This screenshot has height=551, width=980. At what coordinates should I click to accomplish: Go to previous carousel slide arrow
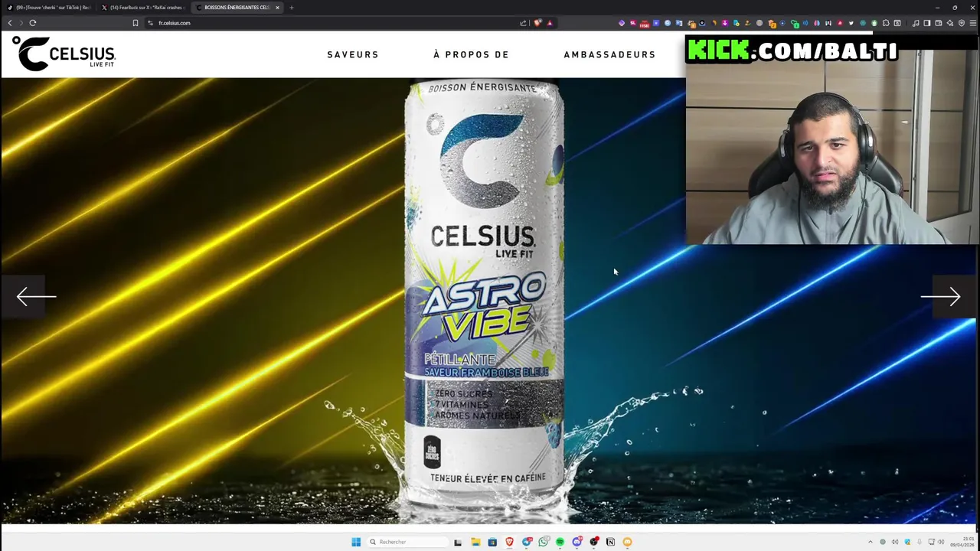click(x=36, y=296)
